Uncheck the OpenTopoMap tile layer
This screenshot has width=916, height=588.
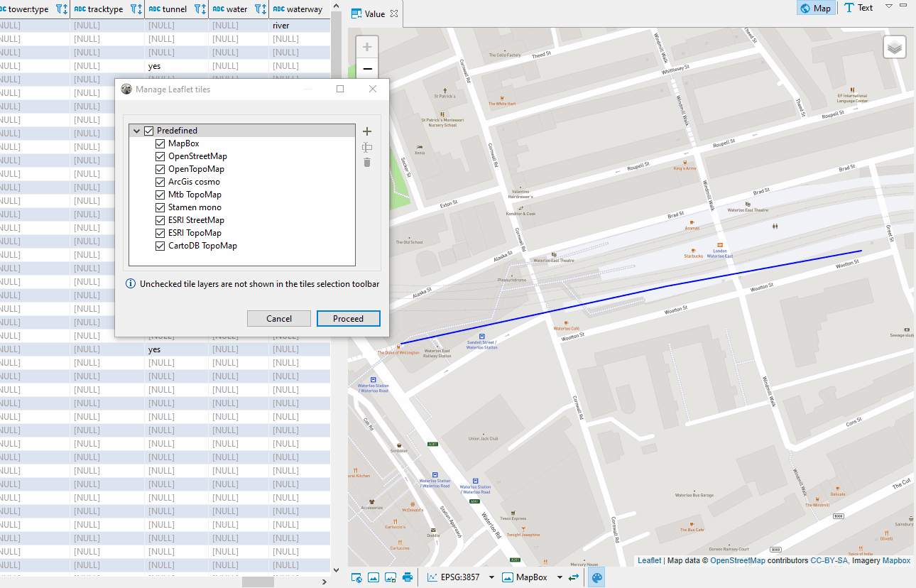point(160,169)
